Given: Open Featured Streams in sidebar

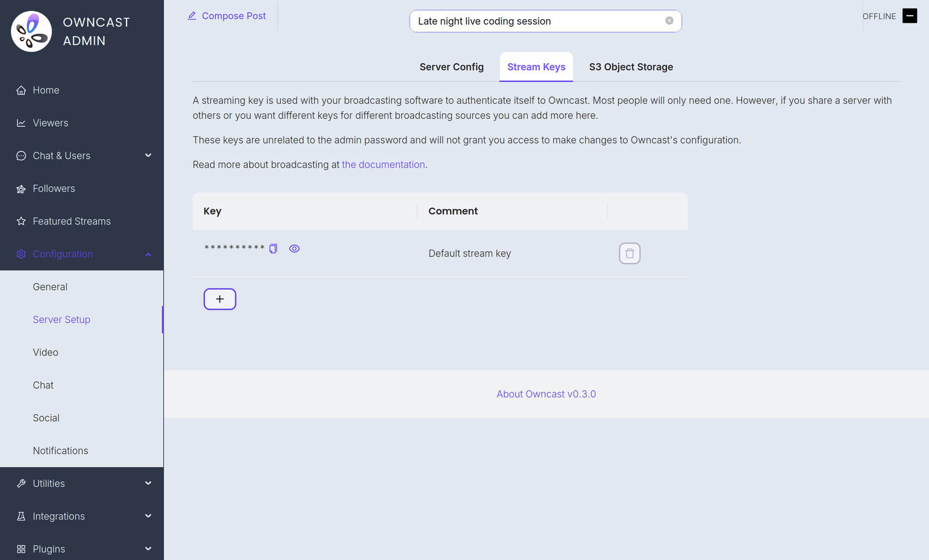Looking at the screenshot, I should [82, 222].
